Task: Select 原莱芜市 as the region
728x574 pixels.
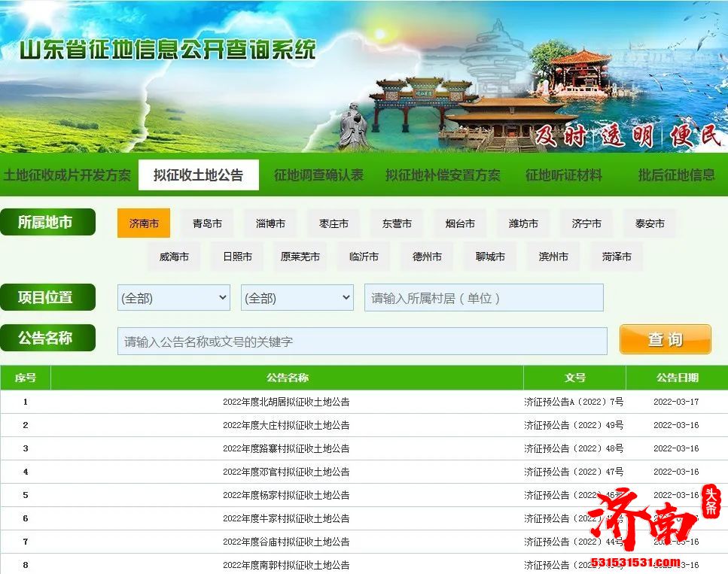Action: [300, 256]
